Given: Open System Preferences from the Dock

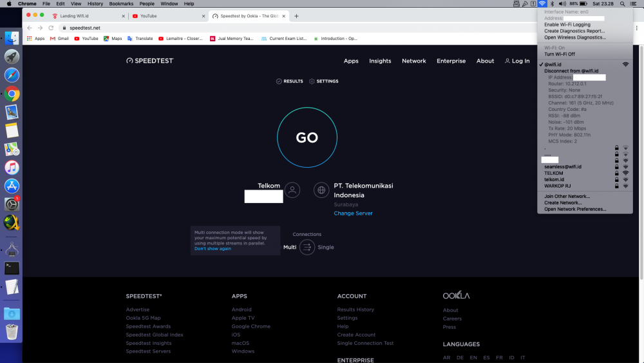Looking at the screenshot, I should click(x=12, y=204).
